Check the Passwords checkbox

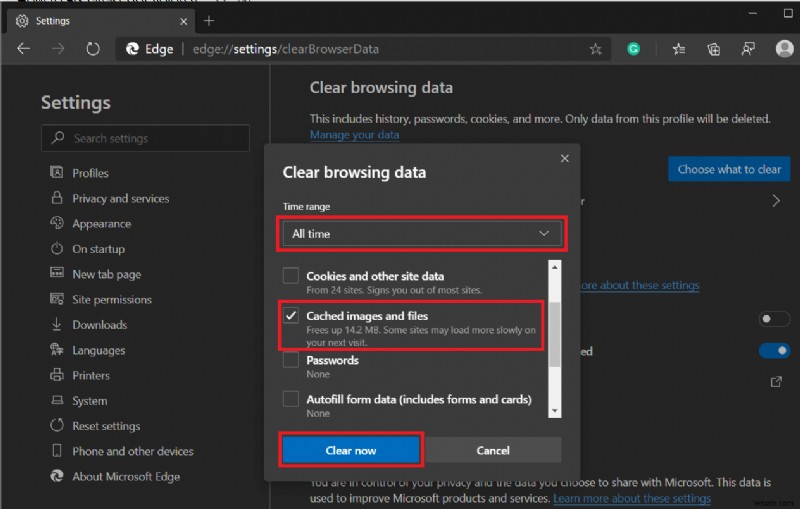click(291, 360)
